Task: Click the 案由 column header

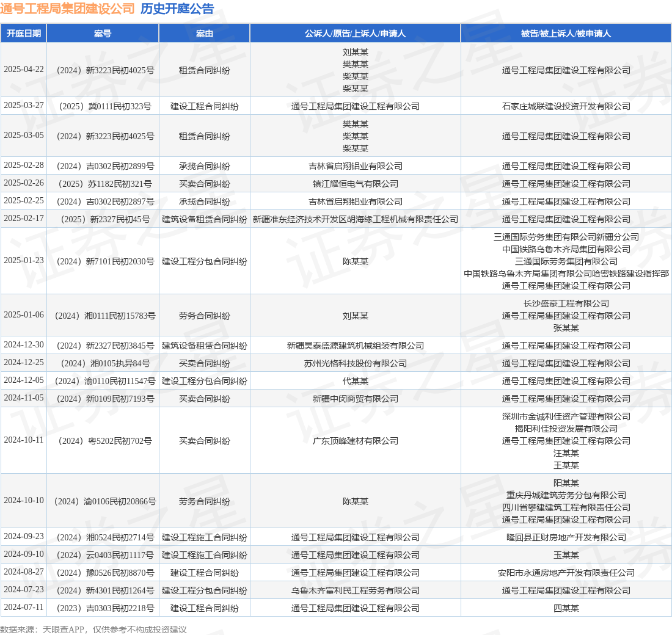Action: (205, 34)
